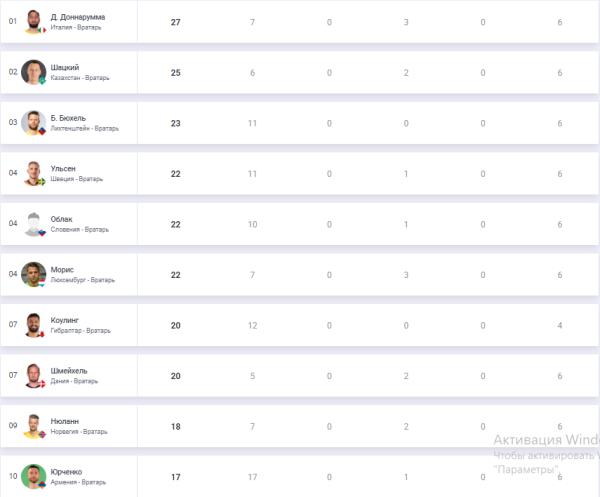Click rank number 09 next to Нюланн
The width and height of the screenshot is (600, 497).
pyautogui.click(x=13, y=426)
